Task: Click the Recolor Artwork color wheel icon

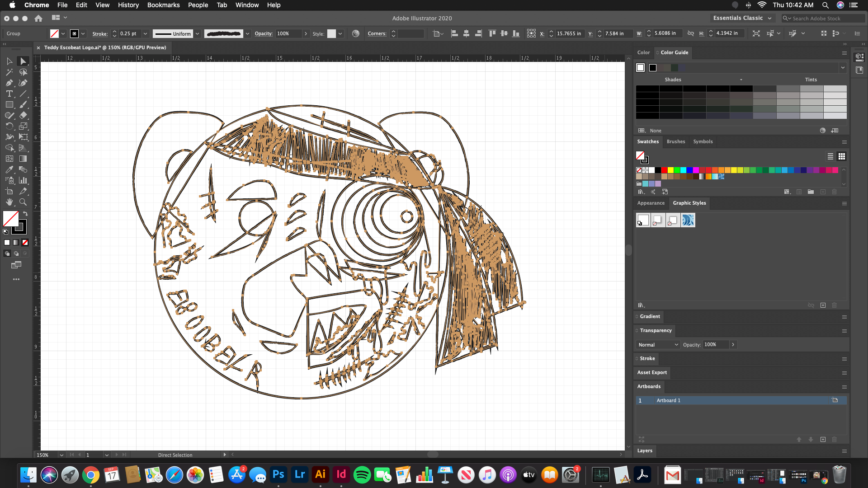Action: (x=356, y=33)
